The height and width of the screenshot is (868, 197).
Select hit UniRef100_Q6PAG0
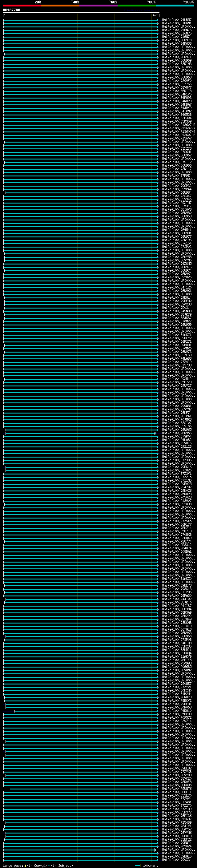[177, 596]
